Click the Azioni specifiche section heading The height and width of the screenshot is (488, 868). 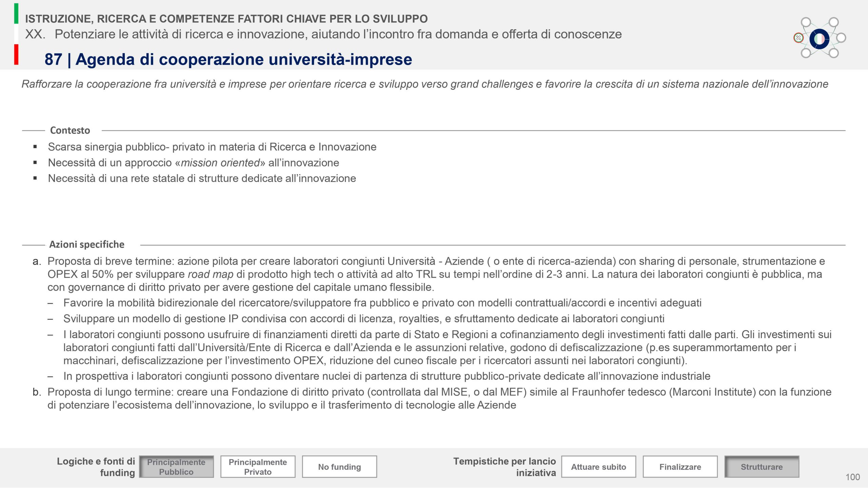(87, 244)
